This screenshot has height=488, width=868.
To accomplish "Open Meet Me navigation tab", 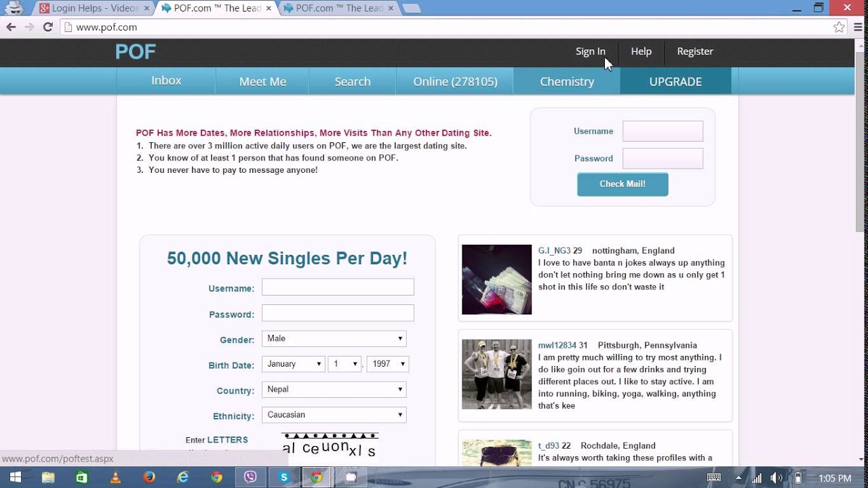I will pyautogui.click(x=262, y=81).
